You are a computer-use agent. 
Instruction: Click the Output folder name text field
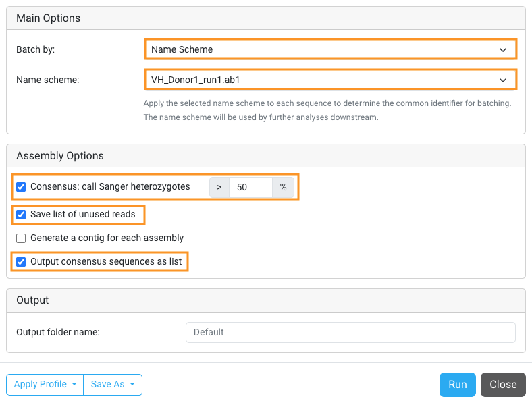[x=350, y=332]
